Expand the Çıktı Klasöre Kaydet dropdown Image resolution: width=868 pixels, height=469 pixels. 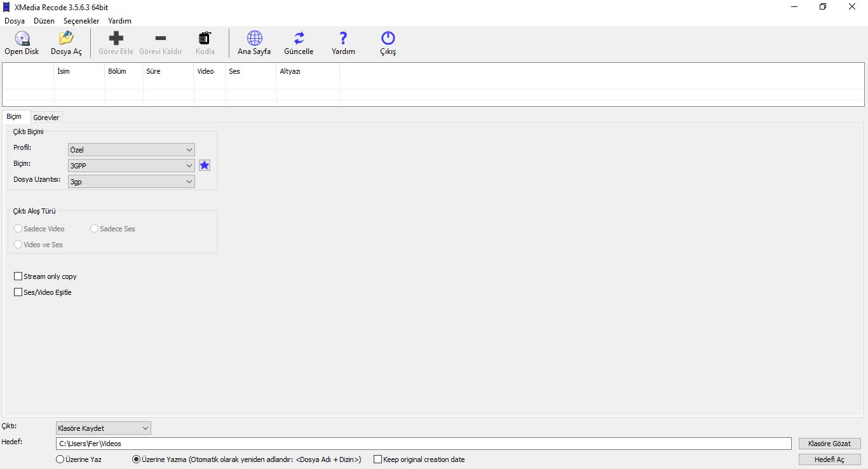click(x=104, y=428)
